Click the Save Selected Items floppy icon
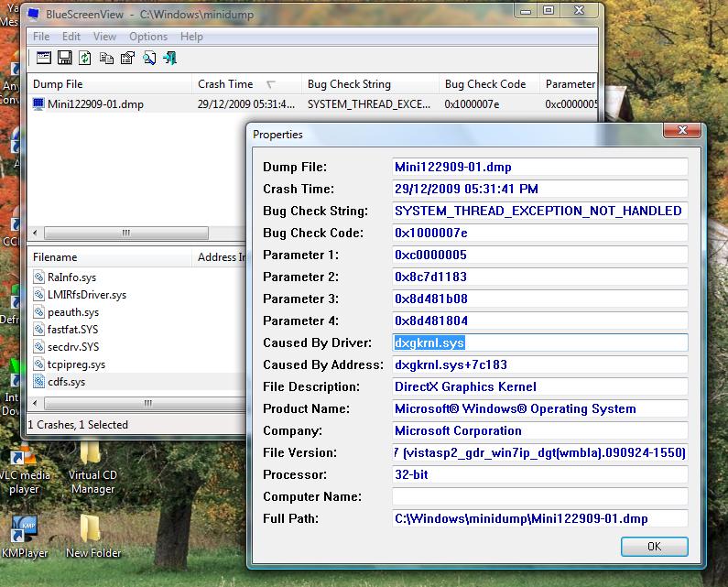 coord(64,58)
